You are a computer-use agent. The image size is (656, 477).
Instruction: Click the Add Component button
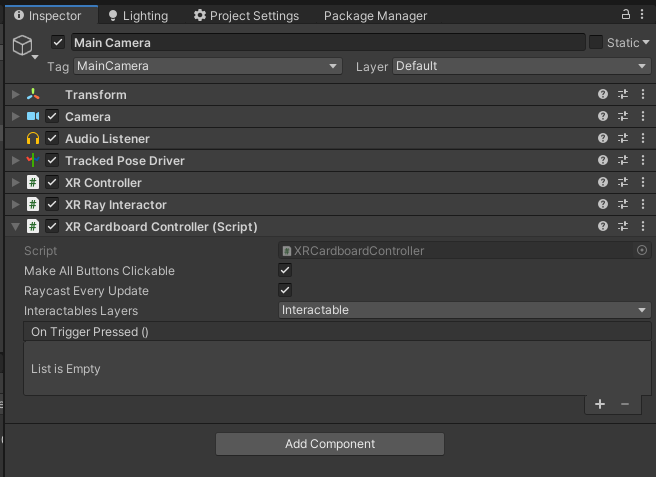click(x=330, y=444)
